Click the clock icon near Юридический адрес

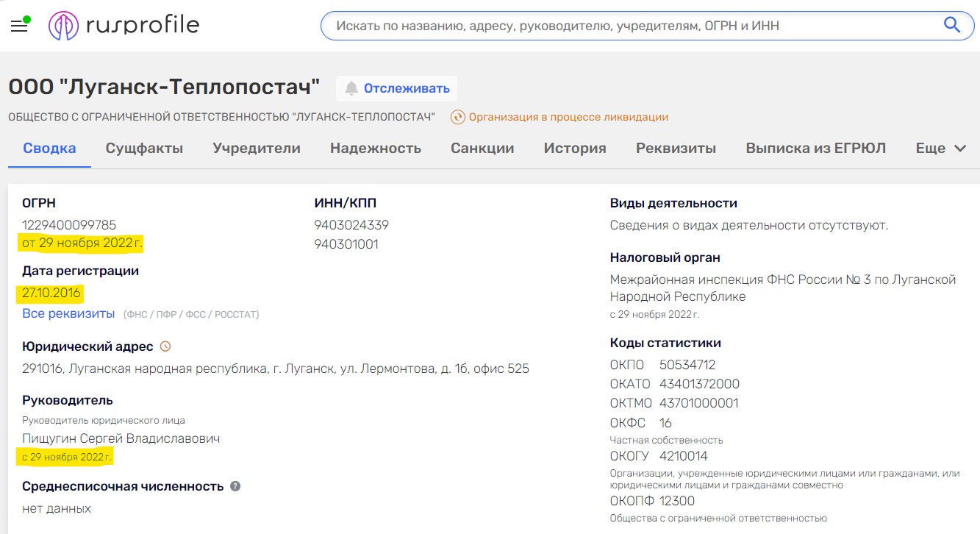pos(165,346)
